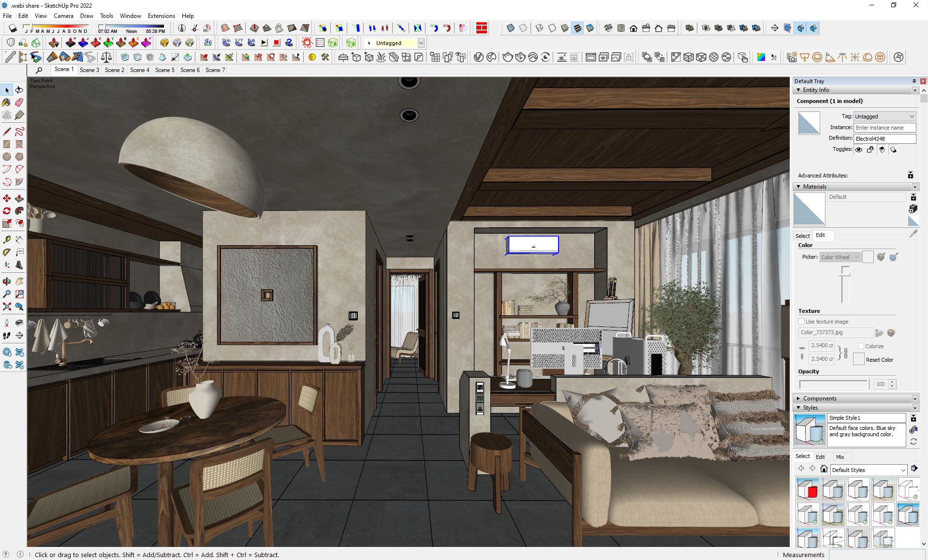The height and width of the screenshot is (560, 928).
Task: Click the Instance name input field
Action: pos(884,128)
